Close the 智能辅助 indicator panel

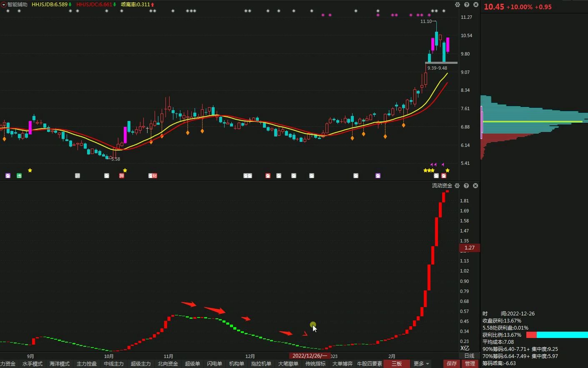click(x=476, y=5)
